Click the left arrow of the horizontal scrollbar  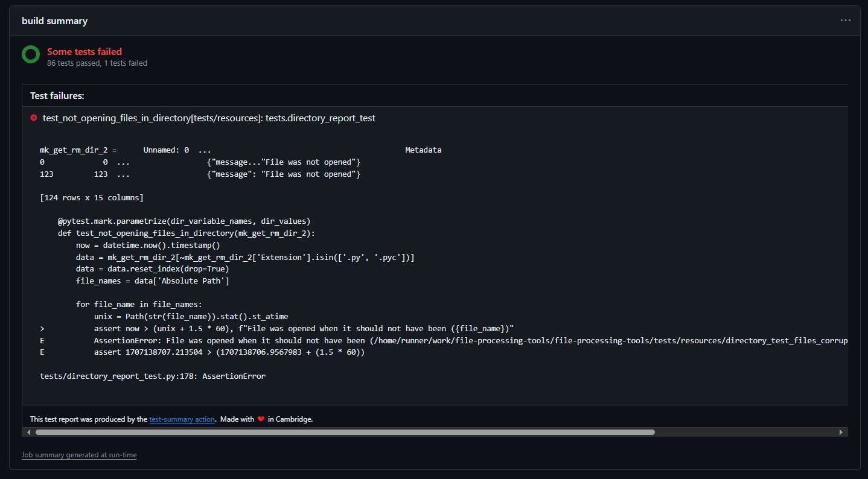tap(27, 432)
